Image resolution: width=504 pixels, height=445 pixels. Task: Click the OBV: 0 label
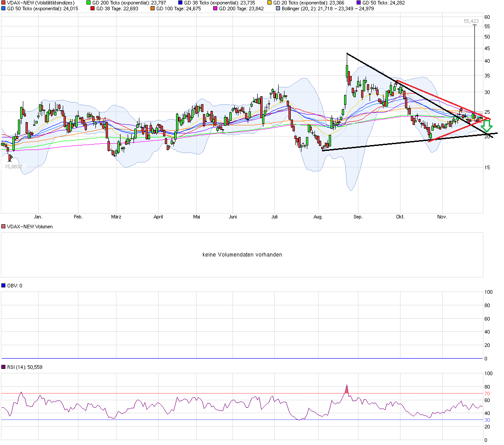pos(15,286)
